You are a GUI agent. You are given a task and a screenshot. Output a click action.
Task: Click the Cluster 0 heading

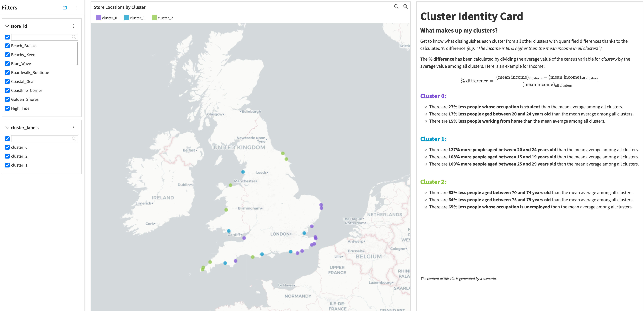tap(433, 96)
